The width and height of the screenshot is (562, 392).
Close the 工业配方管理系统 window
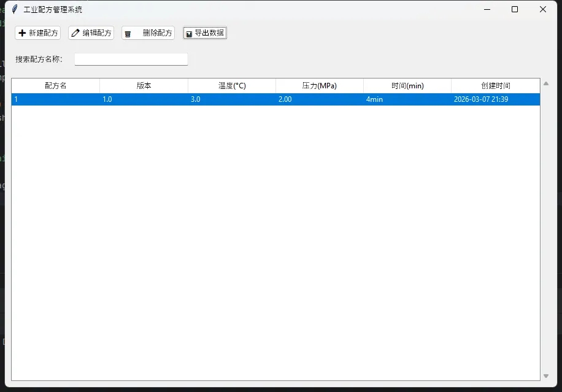[543, 9]
